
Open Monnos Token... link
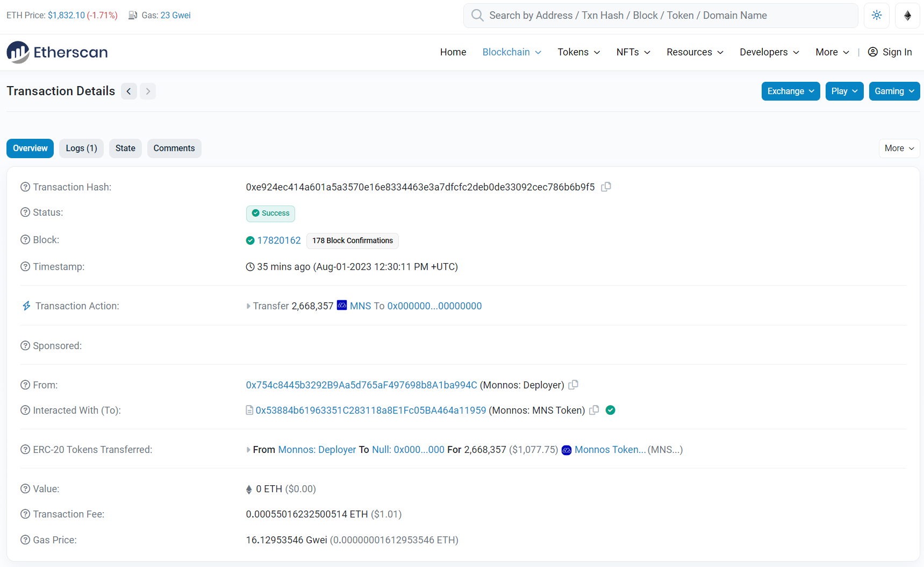[x=610, y=450]
